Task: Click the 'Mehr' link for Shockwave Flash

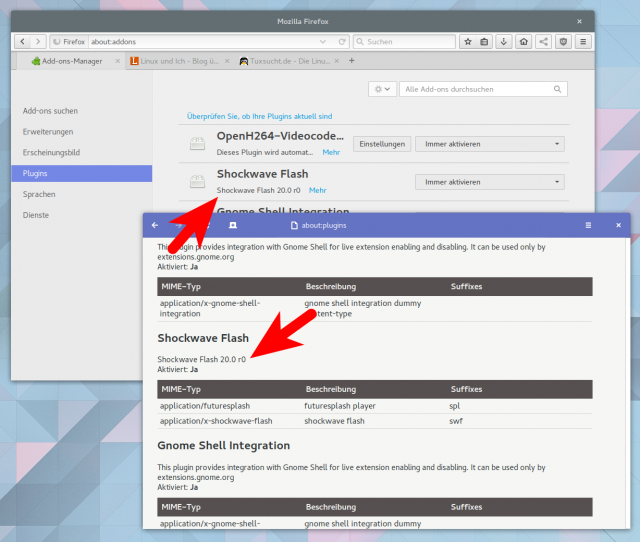Action: pos(317,190)
